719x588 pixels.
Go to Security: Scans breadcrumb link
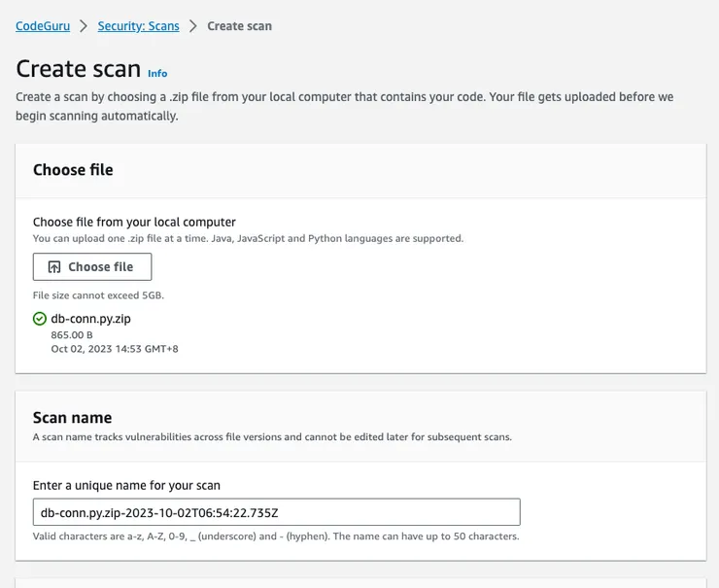click(138, 26)
